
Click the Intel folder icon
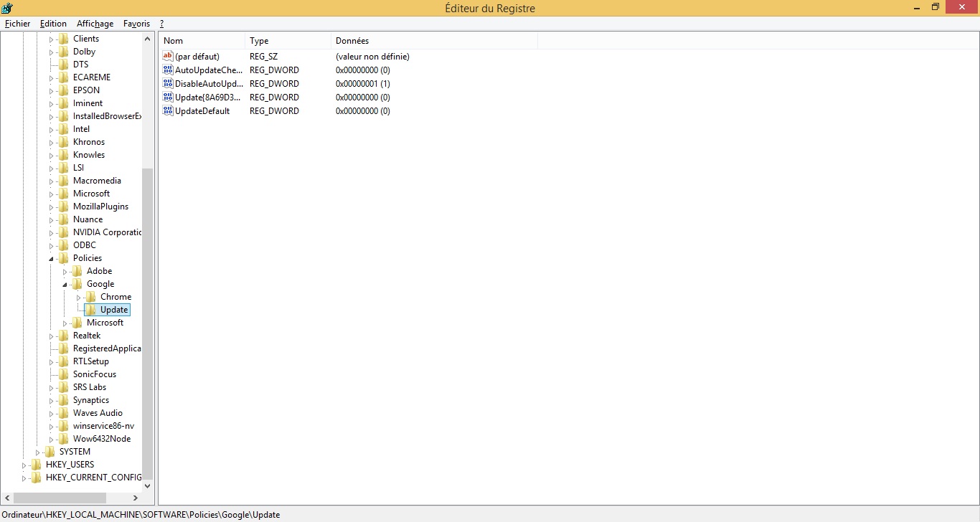[63, 129]
